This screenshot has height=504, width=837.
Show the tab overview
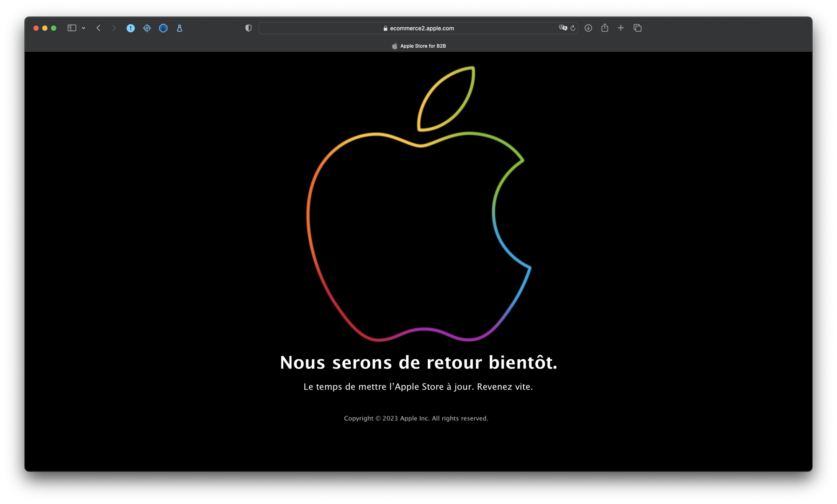click(x=637, y=28)
